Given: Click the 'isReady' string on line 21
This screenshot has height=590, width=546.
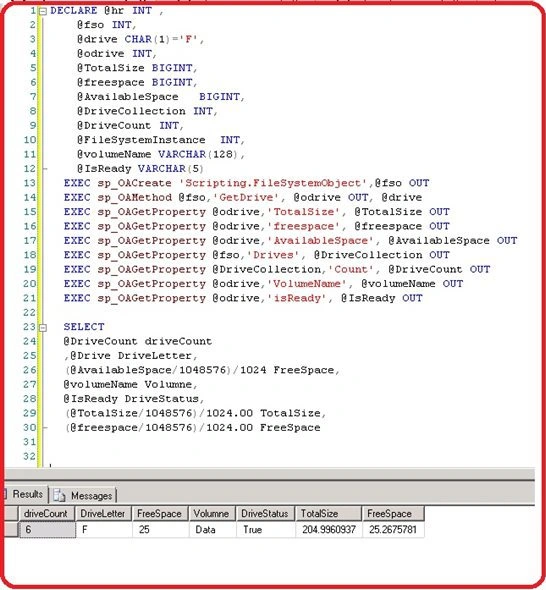Looking at the screenshot, I should pyautogui.click(x=297, y=298).
